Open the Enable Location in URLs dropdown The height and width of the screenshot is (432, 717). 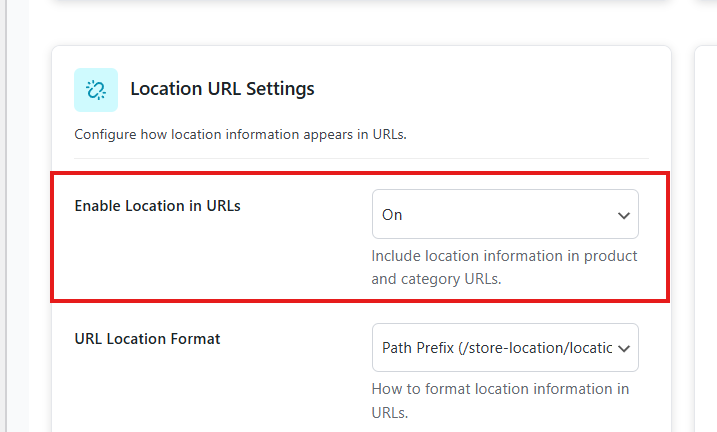(504, 214)
